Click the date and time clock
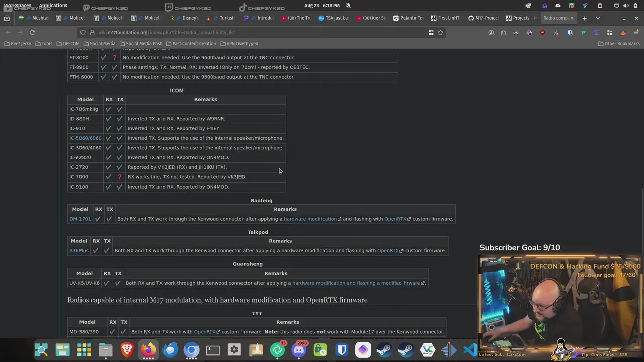Image resolution: width=644 pixels, height=362 pixels. pos(322,5)
